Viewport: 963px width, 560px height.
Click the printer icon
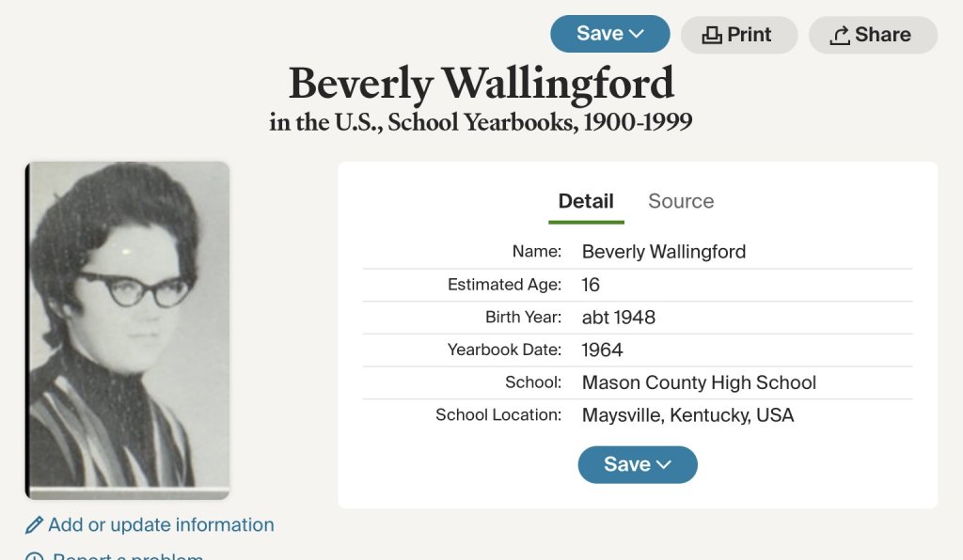pos(713,36)
